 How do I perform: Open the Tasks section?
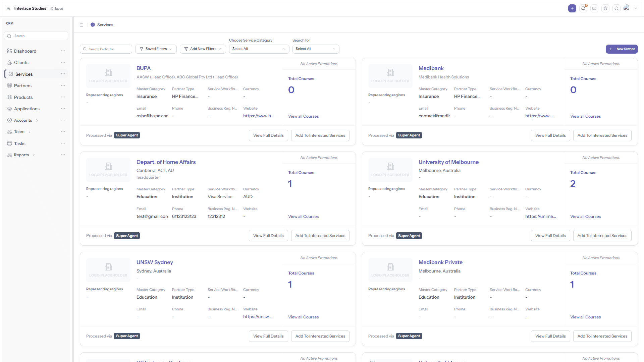20,143
